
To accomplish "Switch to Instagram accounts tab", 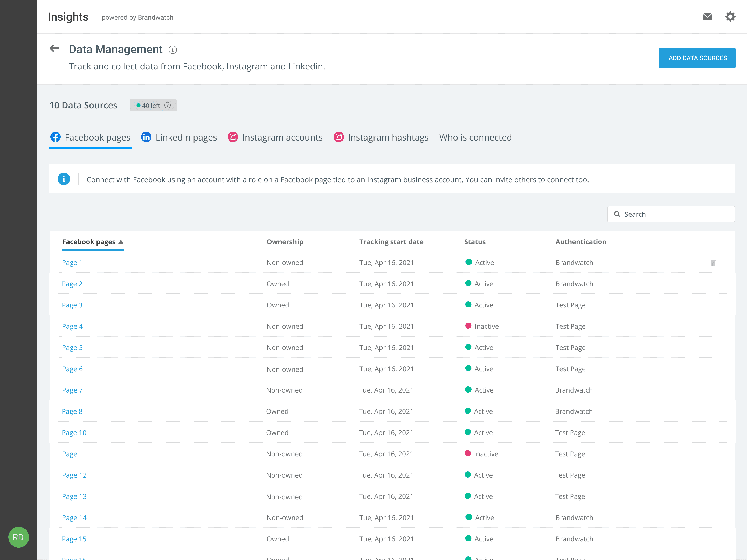I will pyautogui.click(x=275, y=137).
